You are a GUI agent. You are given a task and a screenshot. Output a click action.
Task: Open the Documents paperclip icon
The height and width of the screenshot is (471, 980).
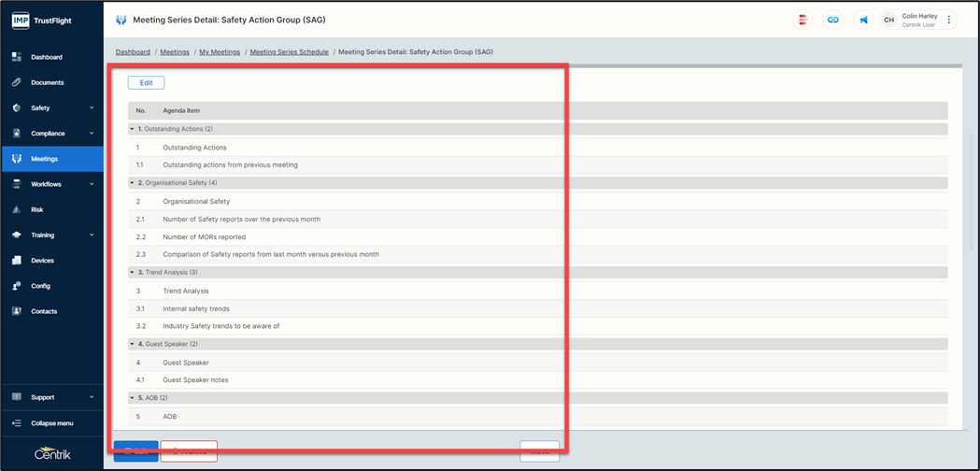pyautogui.click(x=17, y=82)
